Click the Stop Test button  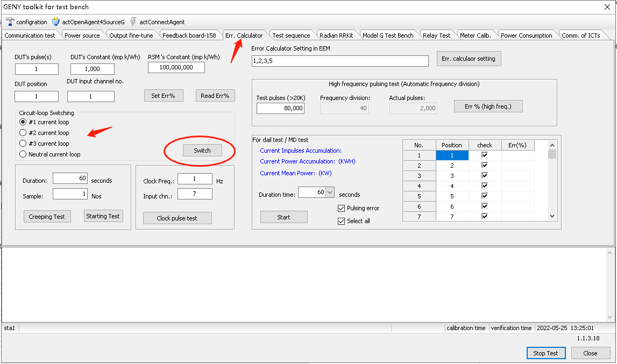click(546, 353)
